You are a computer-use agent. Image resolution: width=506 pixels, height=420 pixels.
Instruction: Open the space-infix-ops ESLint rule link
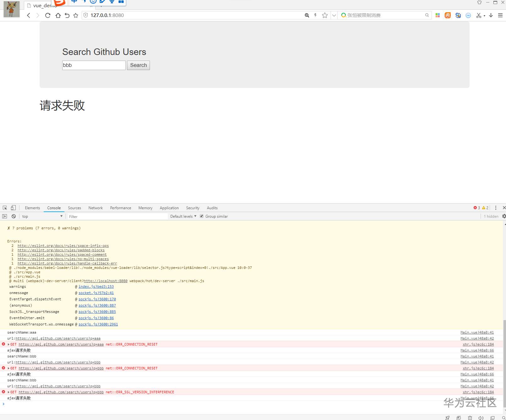(x=63, y=246)
